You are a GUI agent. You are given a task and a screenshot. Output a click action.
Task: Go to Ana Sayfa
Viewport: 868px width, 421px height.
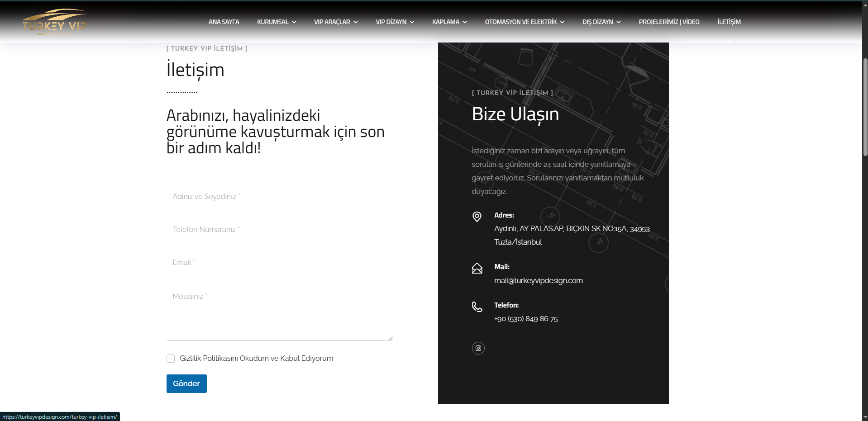[x=224, y=22]
